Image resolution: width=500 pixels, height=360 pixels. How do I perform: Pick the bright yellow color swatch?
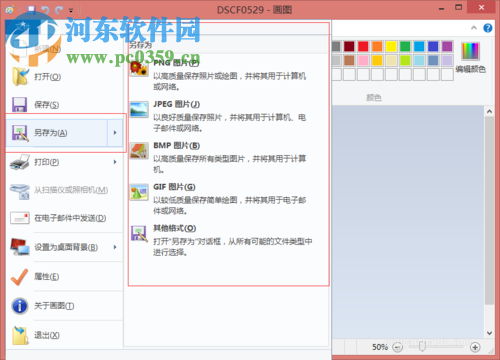coord(391,46)
